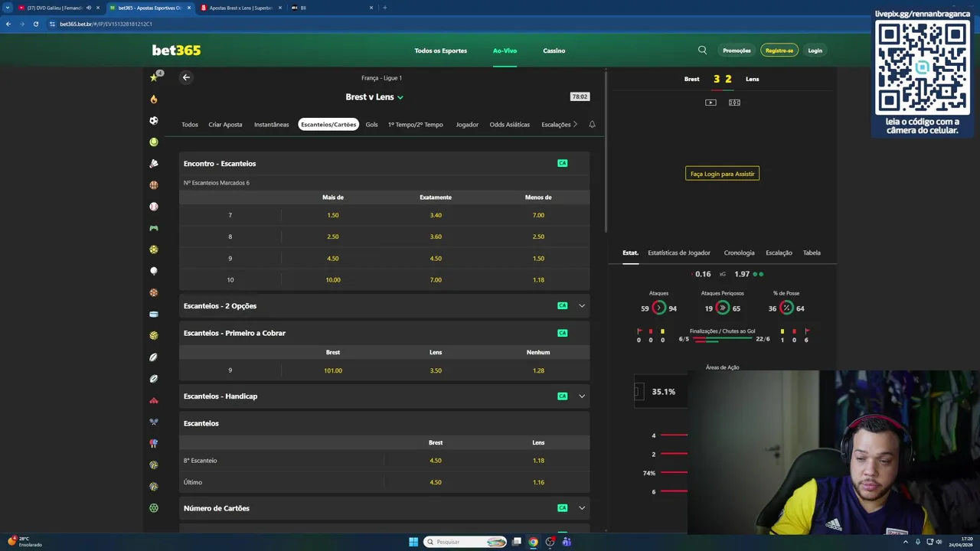Image resolution: width=980 pixels, height=551 pixels.
Task: Click the CA icon in Escanteios - Primeiro a Cobrar
Action: click(563, 333)
